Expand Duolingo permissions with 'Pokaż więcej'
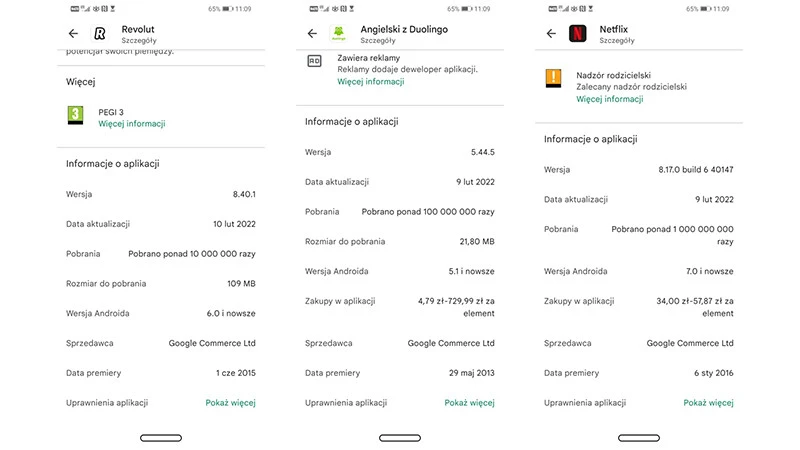Image resolution: width=800 pixels, height=450 pixels. (x=470, y=403)
